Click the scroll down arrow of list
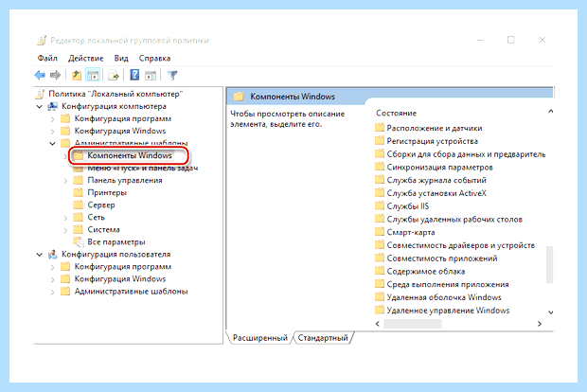587x392 pixels. click(550, 312)
